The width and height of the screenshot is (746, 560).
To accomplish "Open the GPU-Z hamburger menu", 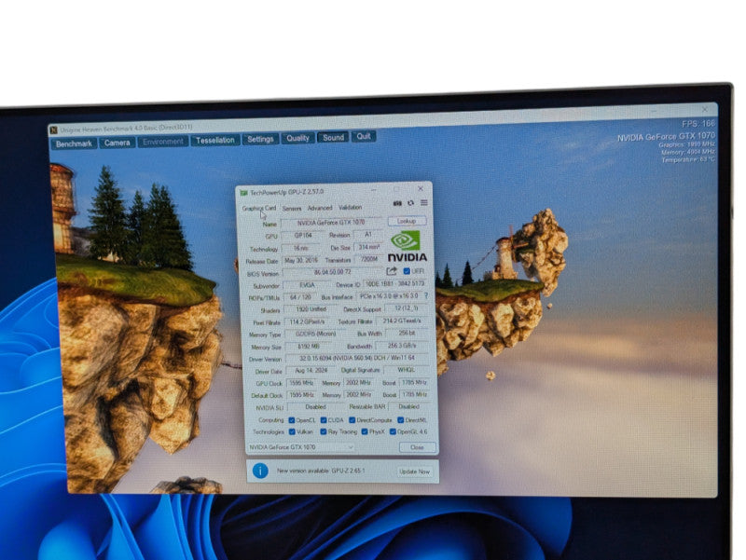I will (x=424, y=202).
